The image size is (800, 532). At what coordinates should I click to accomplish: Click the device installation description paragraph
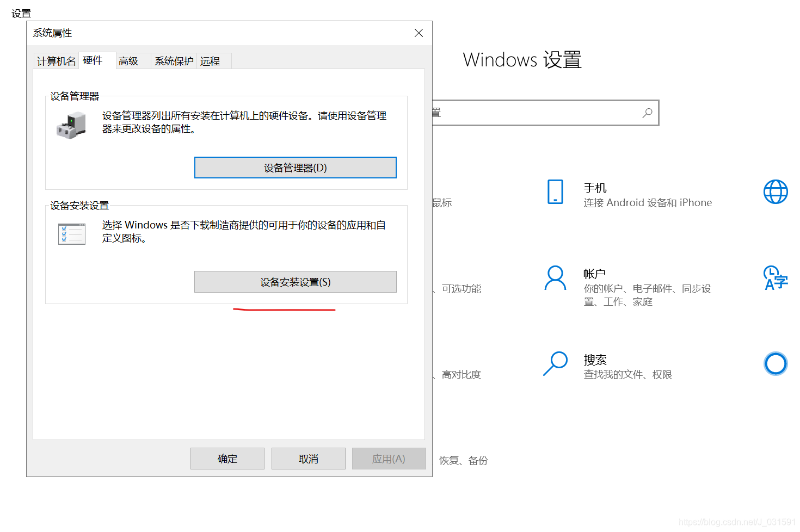tap(244, 231)
